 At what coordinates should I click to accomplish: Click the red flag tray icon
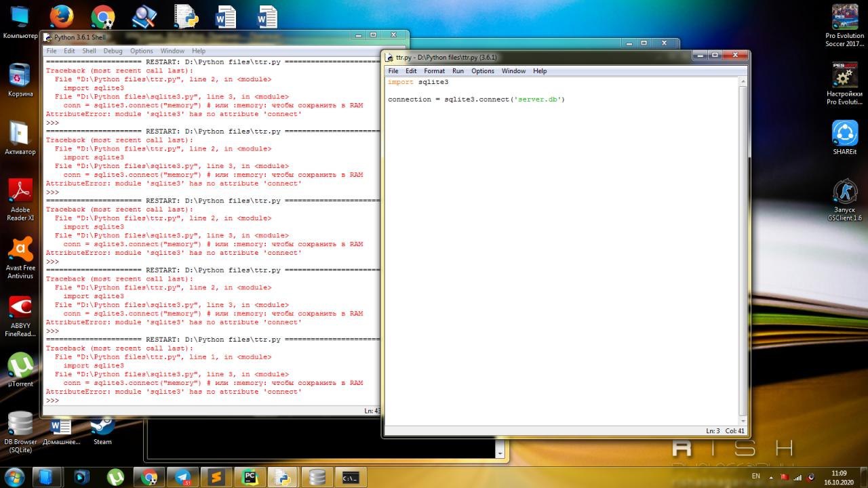(x=785, y=477)
